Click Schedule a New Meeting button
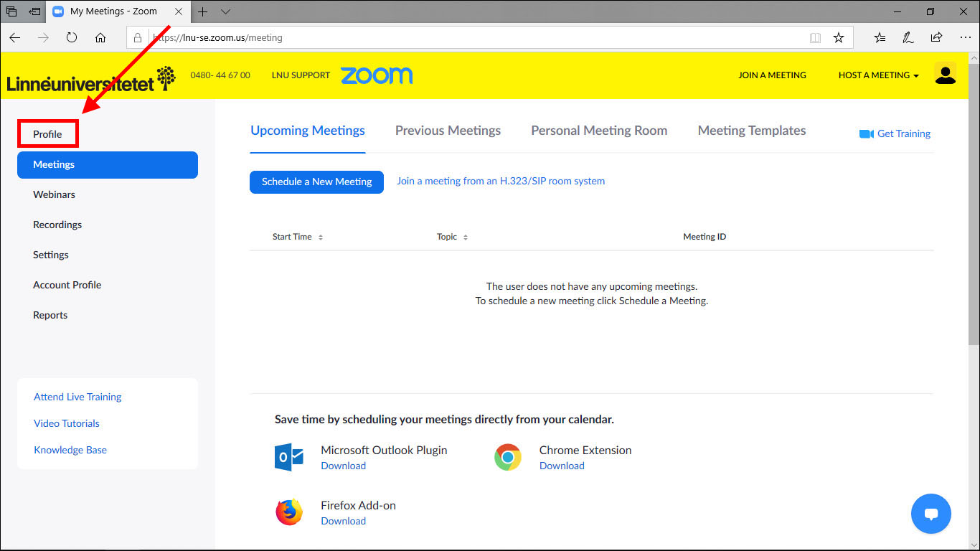Screen dimensions: 980x551 (x=316, y=182)
